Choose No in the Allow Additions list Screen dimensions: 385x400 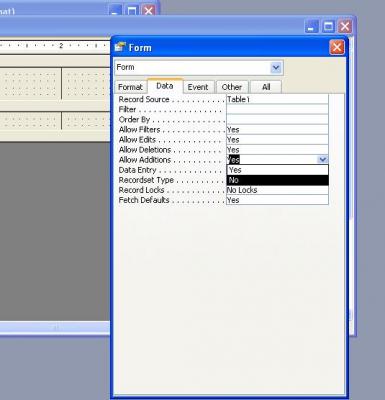pos(277,180)
